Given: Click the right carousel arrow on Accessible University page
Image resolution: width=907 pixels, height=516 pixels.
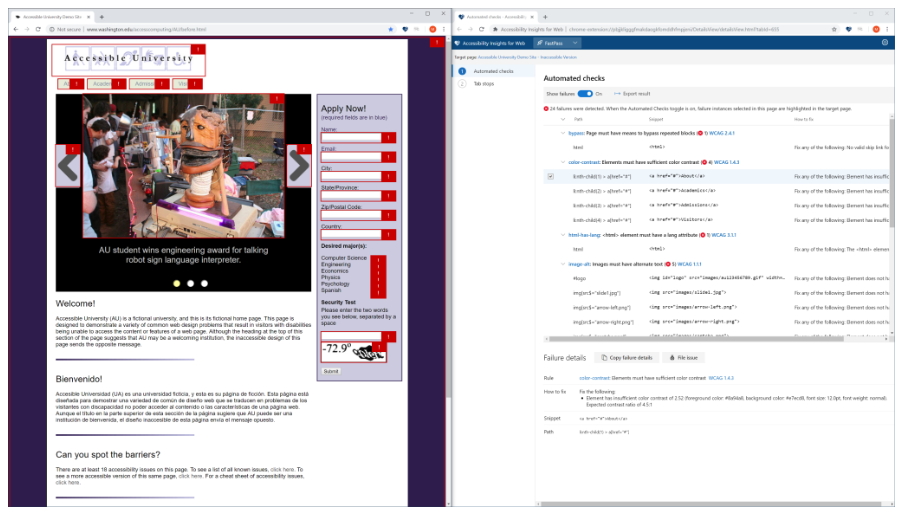Looking at the screenshot, I should tap(299, 166).
